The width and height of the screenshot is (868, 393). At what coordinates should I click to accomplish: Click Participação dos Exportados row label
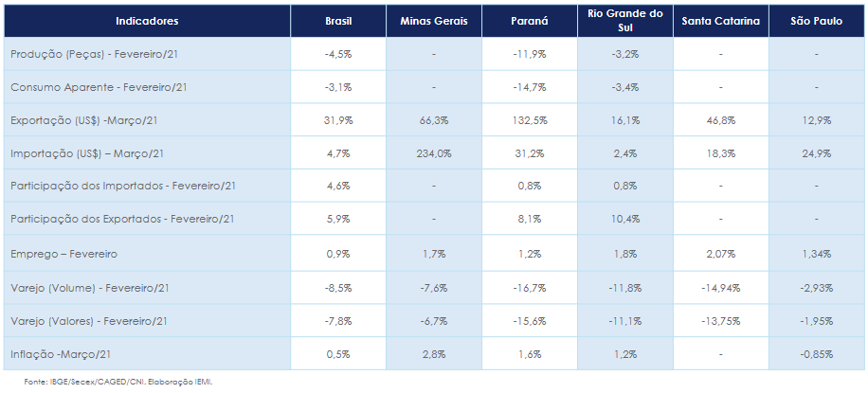click(x=121, y=220)
